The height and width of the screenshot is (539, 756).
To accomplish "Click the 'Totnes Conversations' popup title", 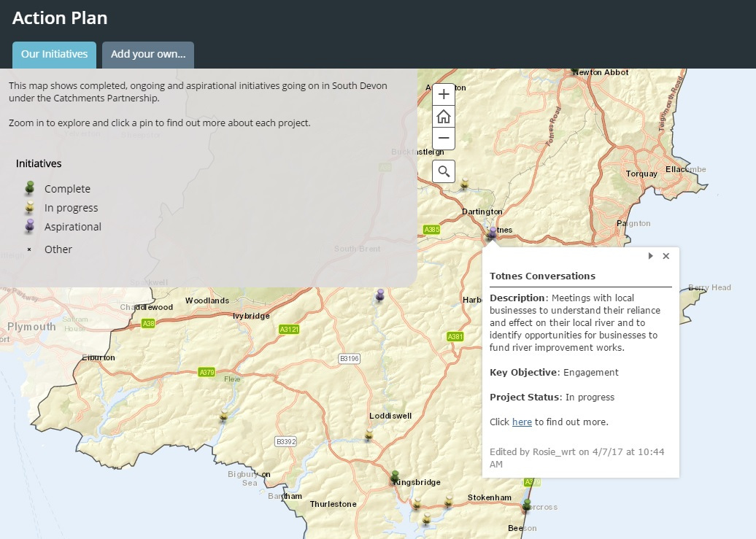I will [542, 276].
